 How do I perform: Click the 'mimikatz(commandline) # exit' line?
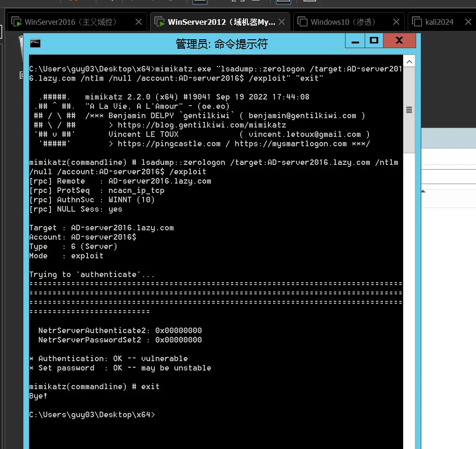tap(94, 386)
